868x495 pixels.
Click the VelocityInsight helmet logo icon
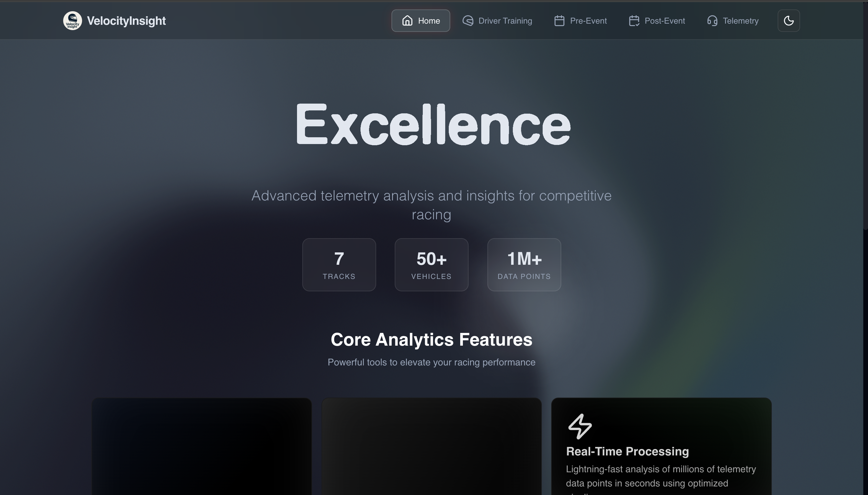click(72, 21)
